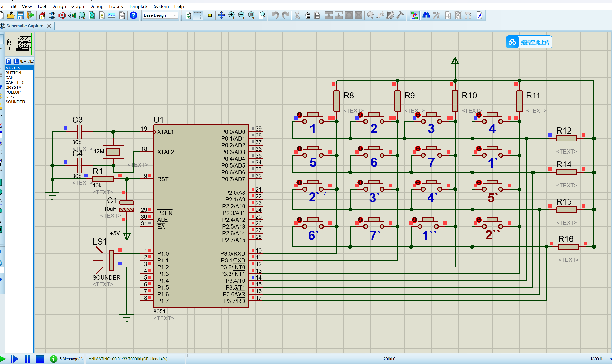Image resolution: width=612 pixels, height=364 pixels.
Task: Open the Template menu
Action: click(139, 6)
